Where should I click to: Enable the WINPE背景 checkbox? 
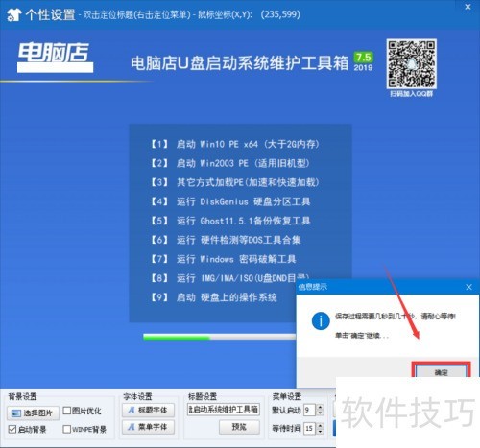click(x=67, y=429)
